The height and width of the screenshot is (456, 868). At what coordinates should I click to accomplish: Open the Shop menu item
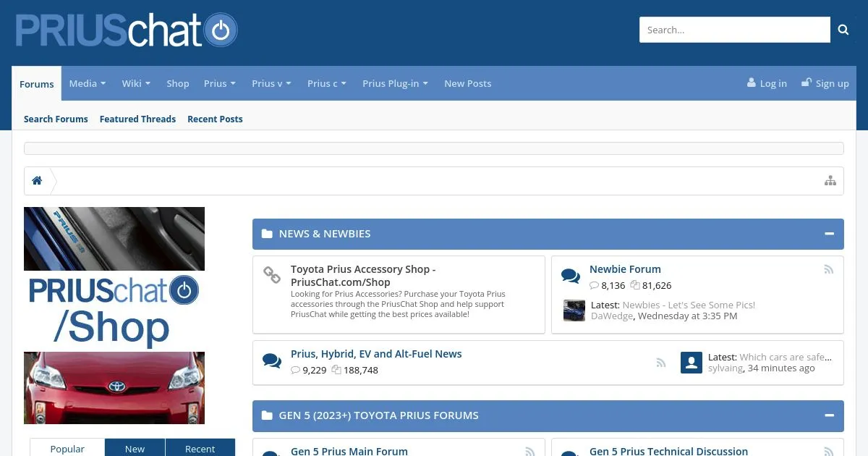tap(178, 83)
